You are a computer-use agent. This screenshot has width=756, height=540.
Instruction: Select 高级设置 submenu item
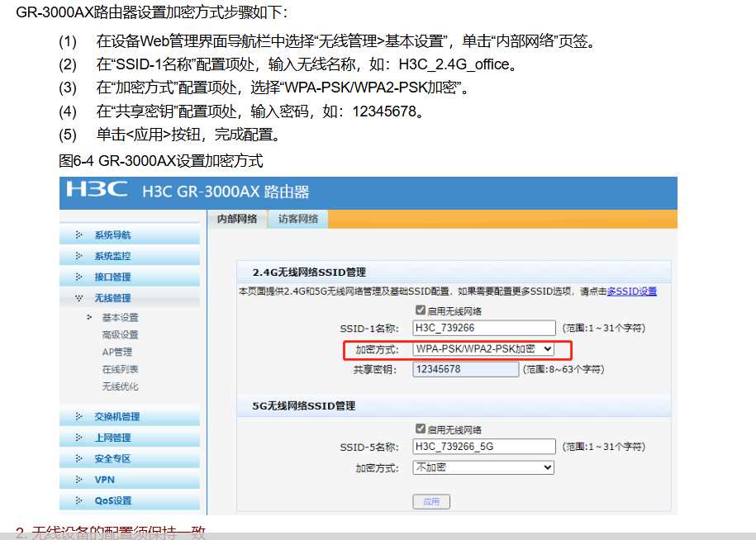(120, 334)
